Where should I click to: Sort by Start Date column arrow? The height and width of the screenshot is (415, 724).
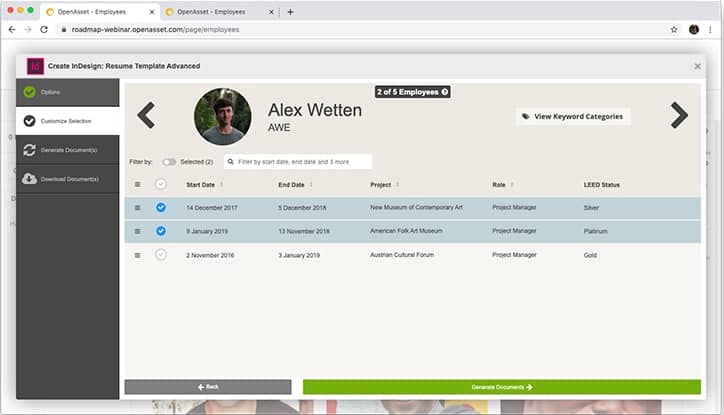[222, 185]
